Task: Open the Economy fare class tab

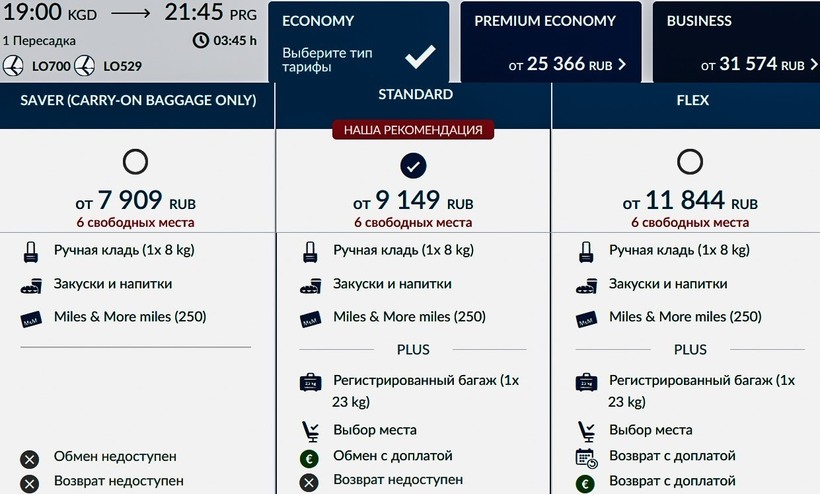Action: (358, 42)
